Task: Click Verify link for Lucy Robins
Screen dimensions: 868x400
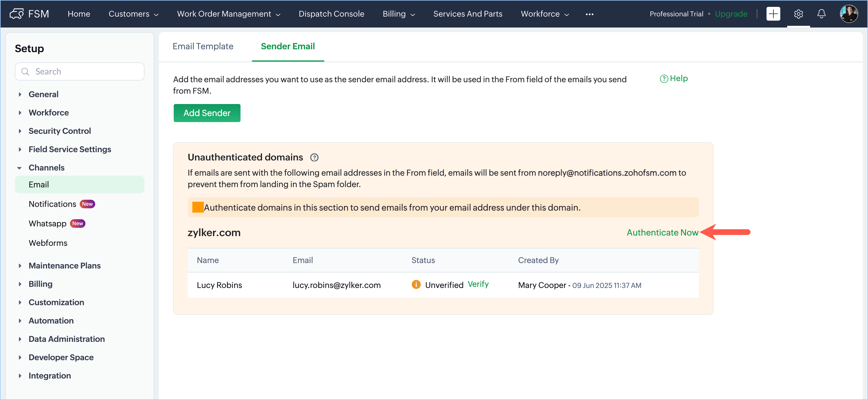Action: (478, 284)
